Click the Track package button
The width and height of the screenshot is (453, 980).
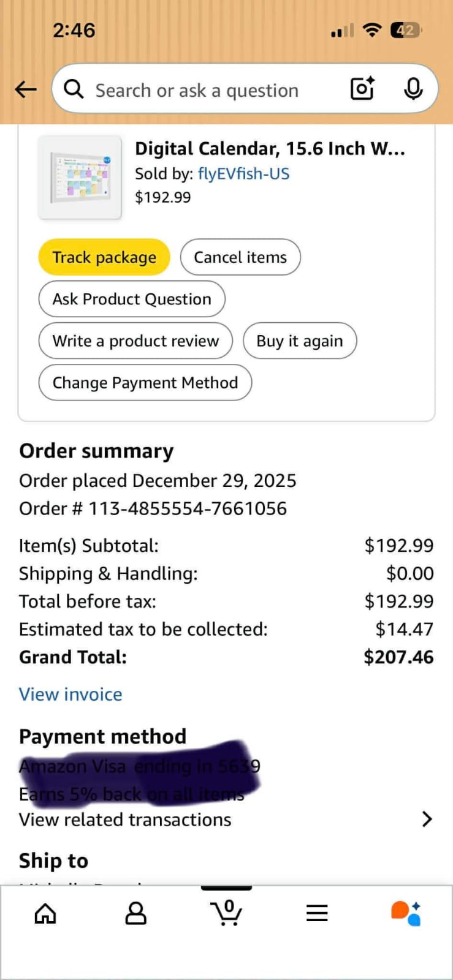104,257
